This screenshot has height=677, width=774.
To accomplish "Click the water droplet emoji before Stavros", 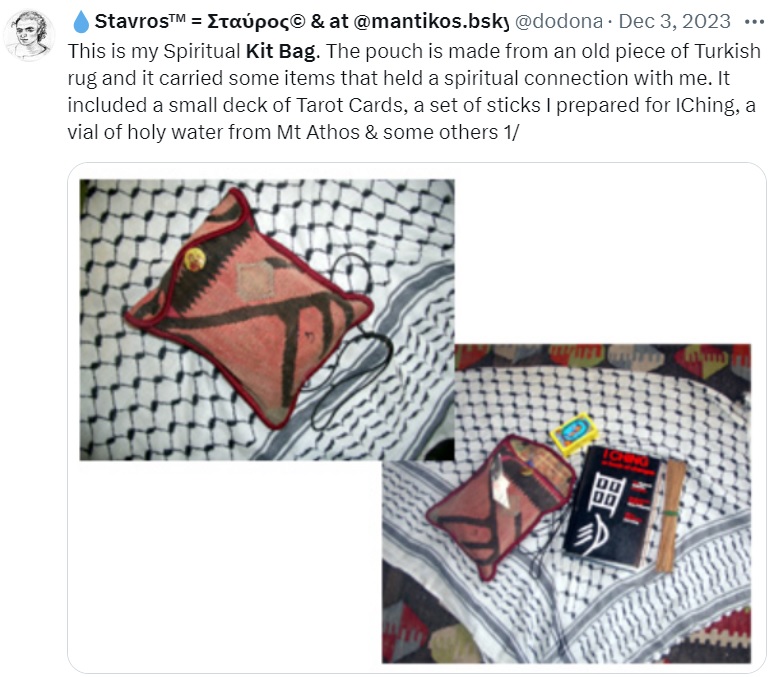I will pos(80,22).
